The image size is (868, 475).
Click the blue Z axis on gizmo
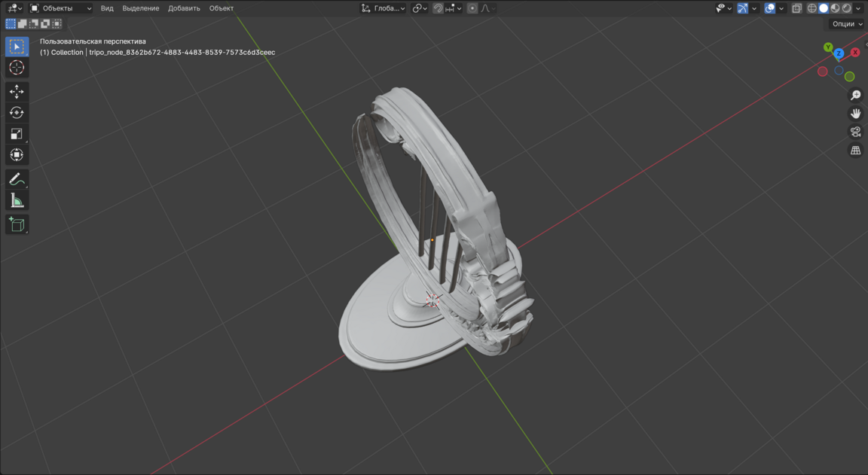[839, 53]
